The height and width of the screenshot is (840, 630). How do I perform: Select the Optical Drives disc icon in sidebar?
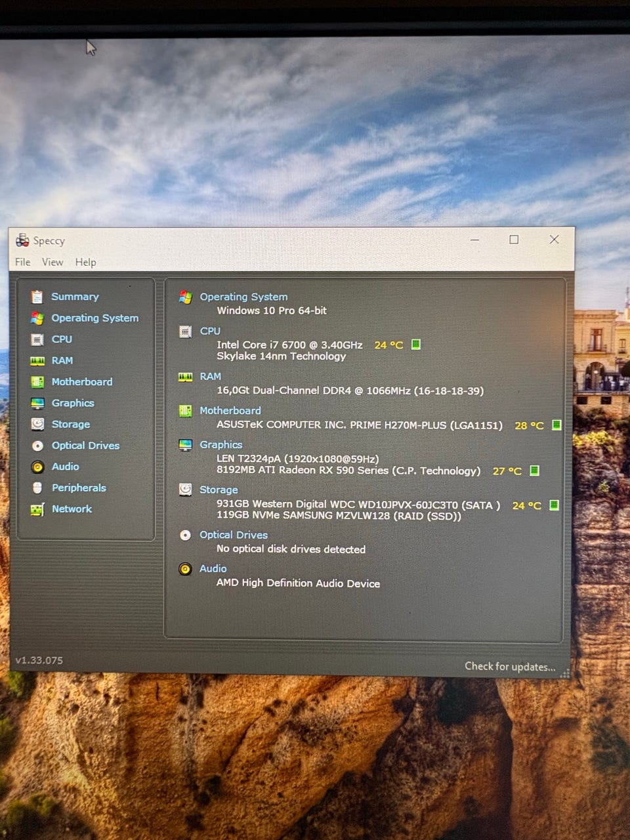click(37, 446)
